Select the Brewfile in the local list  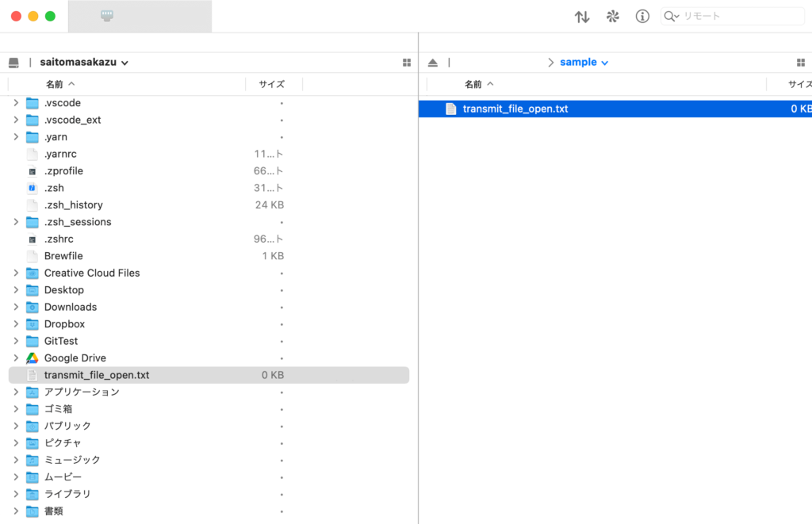click(63, 256)
